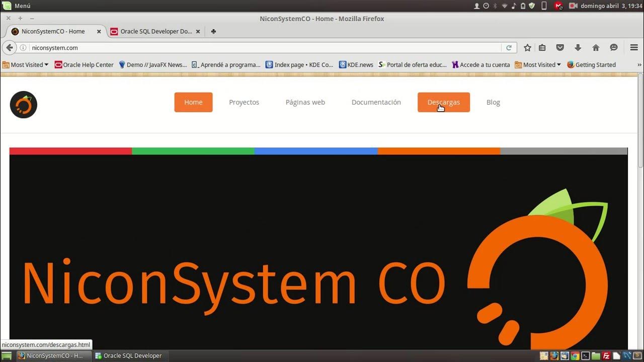Open the Index page • KDE Co... bookmark

click(299, 65)
